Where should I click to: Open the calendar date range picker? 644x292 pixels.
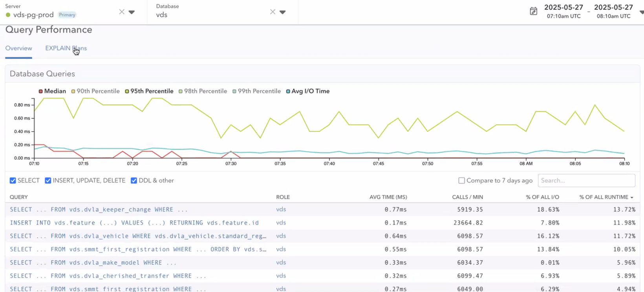533,11
